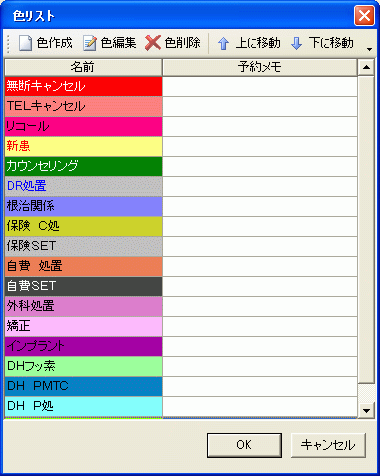Select the dark gray 自費SET row
Viewport: 380px width, 476px height.
tap(84, 286)
